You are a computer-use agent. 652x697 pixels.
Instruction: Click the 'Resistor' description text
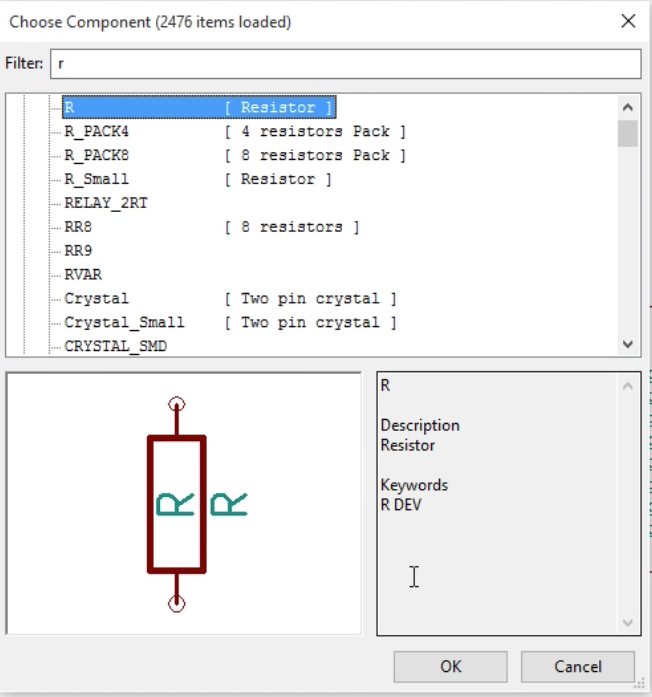408,445
